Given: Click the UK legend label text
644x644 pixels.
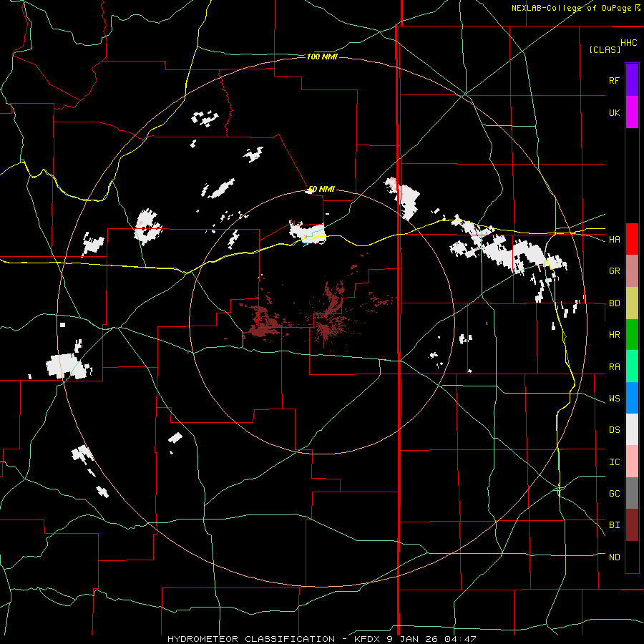Looking at the screenshot, I should pyautogui.click(x=614, y=112).
